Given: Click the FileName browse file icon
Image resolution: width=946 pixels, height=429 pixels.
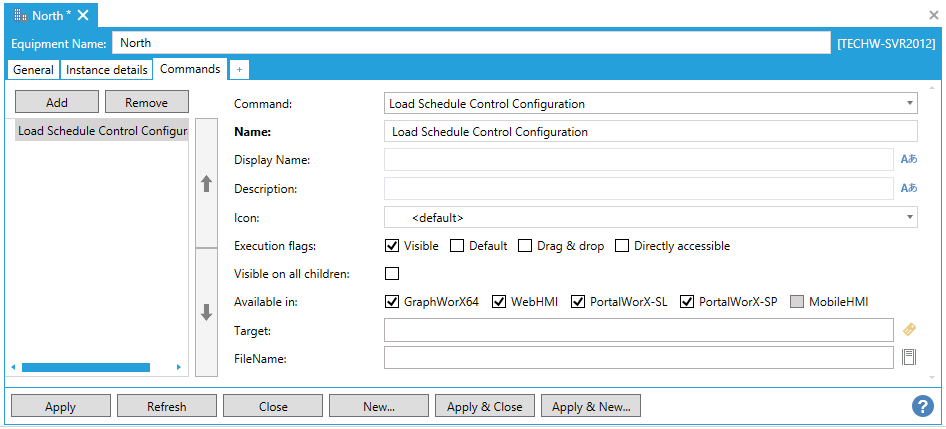Looking at the screenshot, I should [x=909, y=357].
